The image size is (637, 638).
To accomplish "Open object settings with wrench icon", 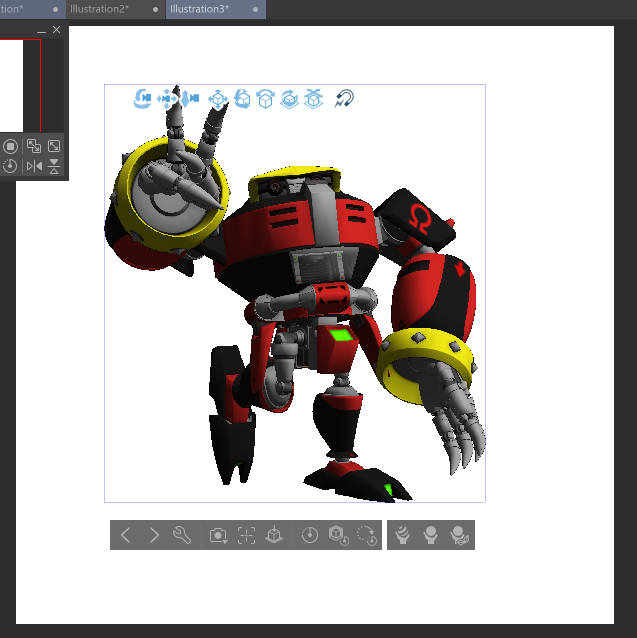I will [x=182, y=535].
